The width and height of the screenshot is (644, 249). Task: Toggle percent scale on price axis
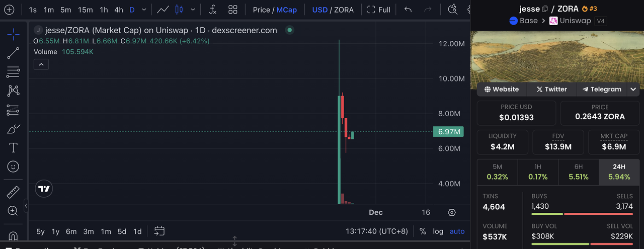[x=423, y=231]
